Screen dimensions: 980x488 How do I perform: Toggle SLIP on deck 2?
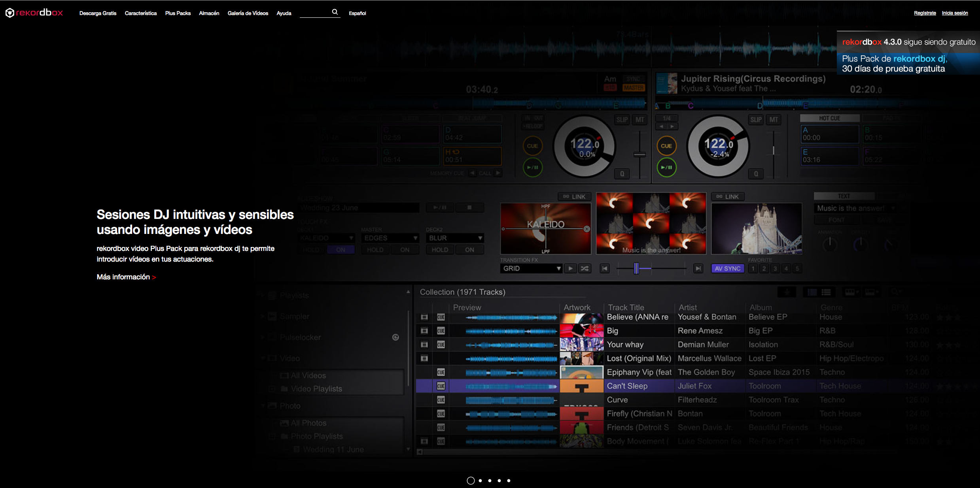[756, 120]
